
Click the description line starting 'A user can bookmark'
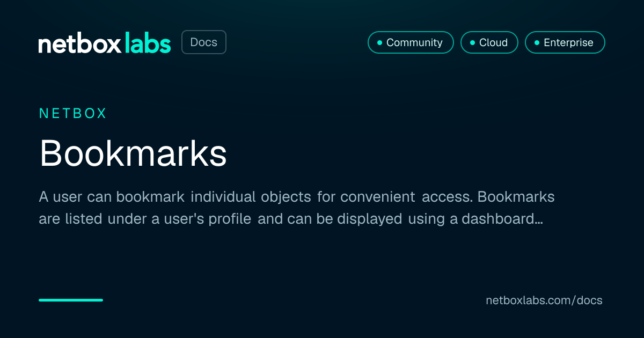(x=297, y=197)
